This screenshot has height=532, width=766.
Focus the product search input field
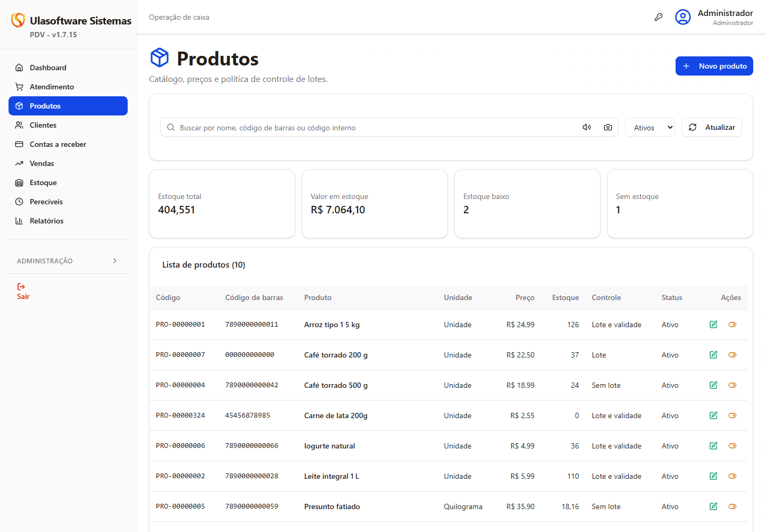pyautogui.click(x=378, y=128)
